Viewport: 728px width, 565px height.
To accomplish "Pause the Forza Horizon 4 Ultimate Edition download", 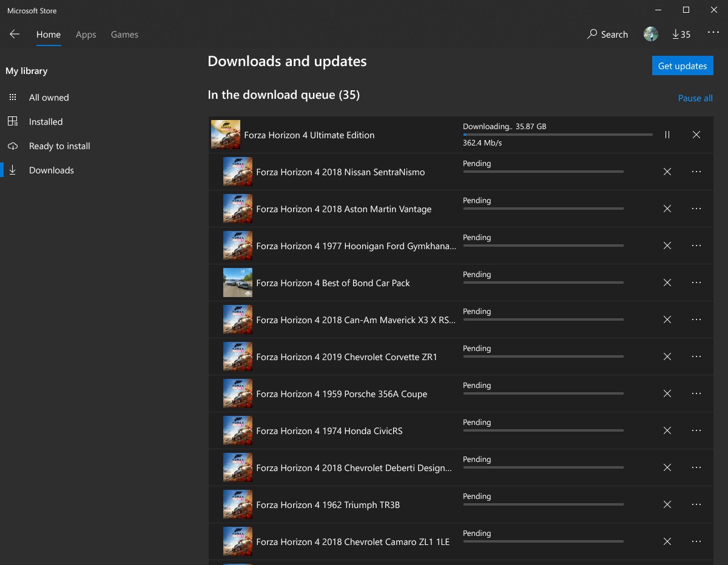I will click(x=667, y=135).
